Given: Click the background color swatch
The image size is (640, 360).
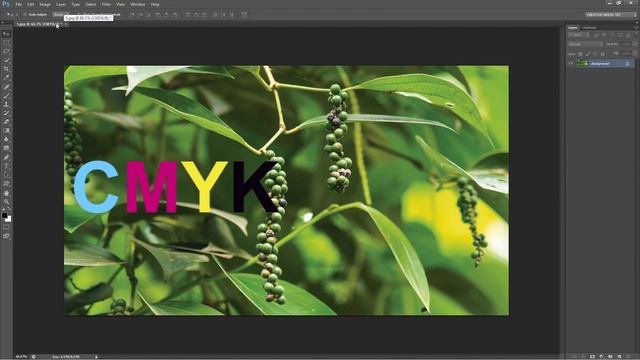Looking at the screenshot, I should [8, 219].
